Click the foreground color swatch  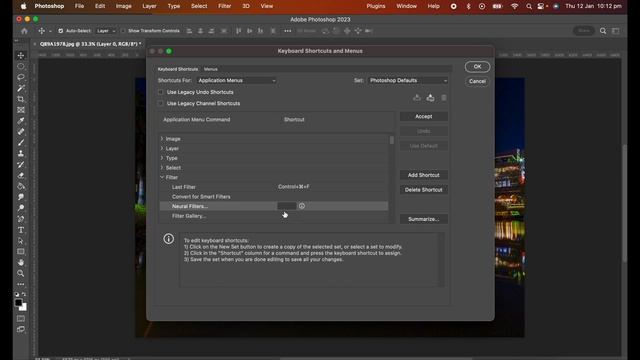click(x=18, y=303)
